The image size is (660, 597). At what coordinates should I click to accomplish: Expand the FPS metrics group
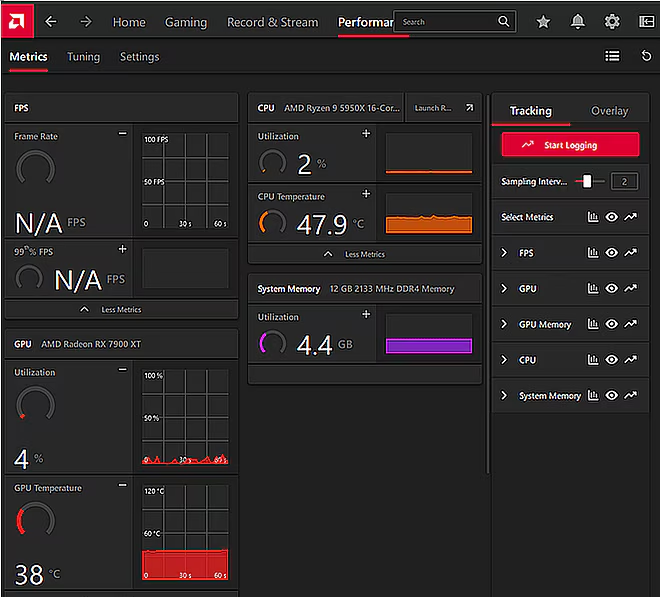504,253
